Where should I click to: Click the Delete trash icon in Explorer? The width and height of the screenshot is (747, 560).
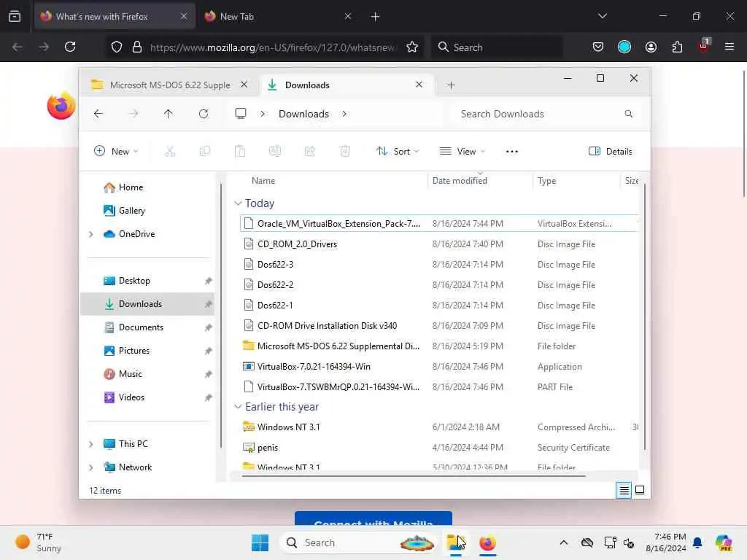tap(345, 152)
